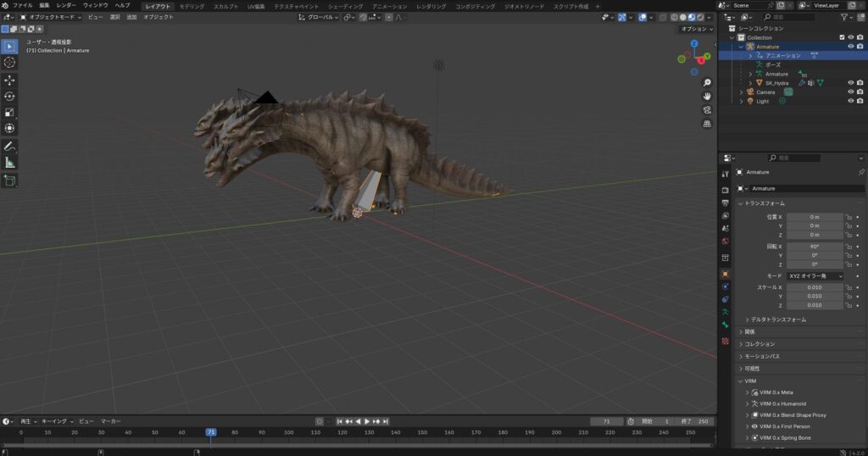Choose the Measure tool
The width and height of the screenshot is (868, 456).
(9, 163)
